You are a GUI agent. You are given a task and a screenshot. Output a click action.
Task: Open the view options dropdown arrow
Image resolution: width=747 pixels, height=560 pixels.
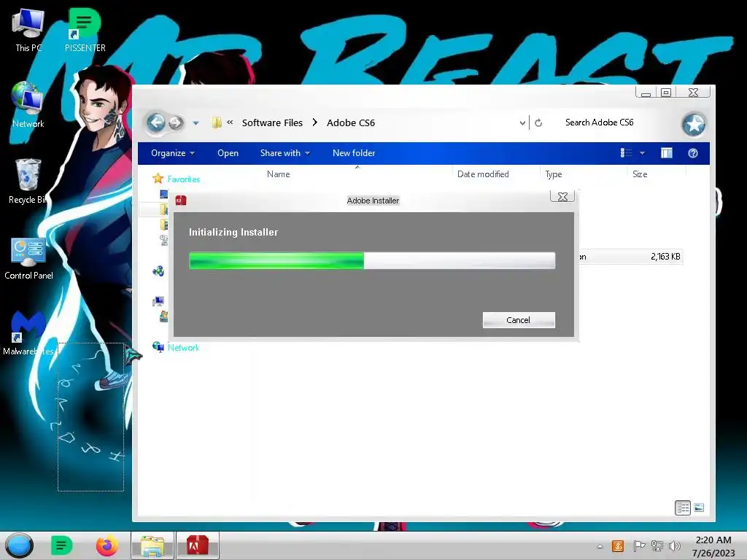(x=642, y=153)
